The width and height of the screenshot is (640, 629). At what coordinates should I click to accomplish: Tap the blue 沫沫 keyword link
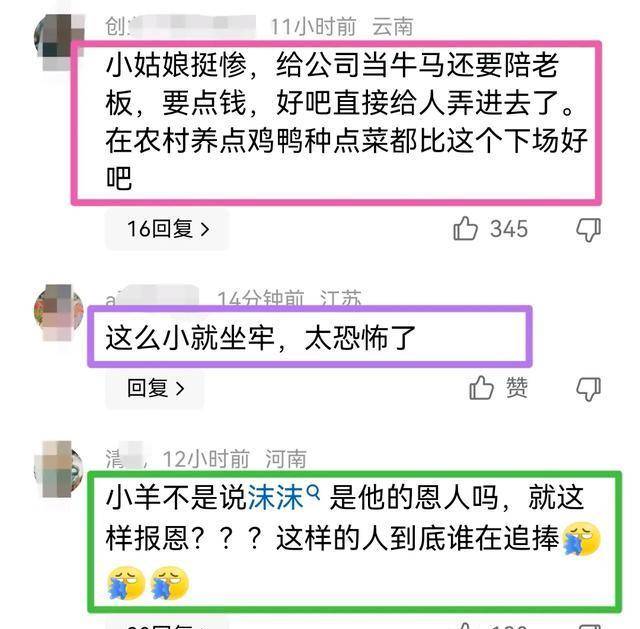[x=276, y=498]
